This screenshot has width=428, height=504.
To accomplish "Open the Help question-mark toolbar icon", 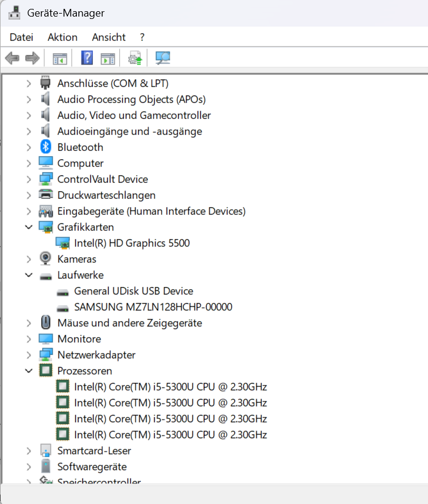I will [x=87, y=58].
